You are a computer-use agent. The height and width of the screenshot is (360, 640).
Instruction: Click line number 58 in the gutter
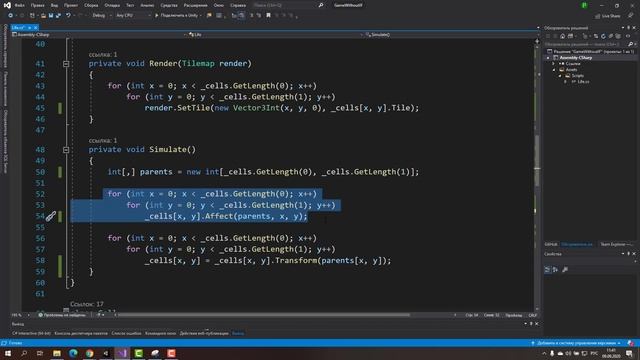pyautogui.click(x=40, y=260)
